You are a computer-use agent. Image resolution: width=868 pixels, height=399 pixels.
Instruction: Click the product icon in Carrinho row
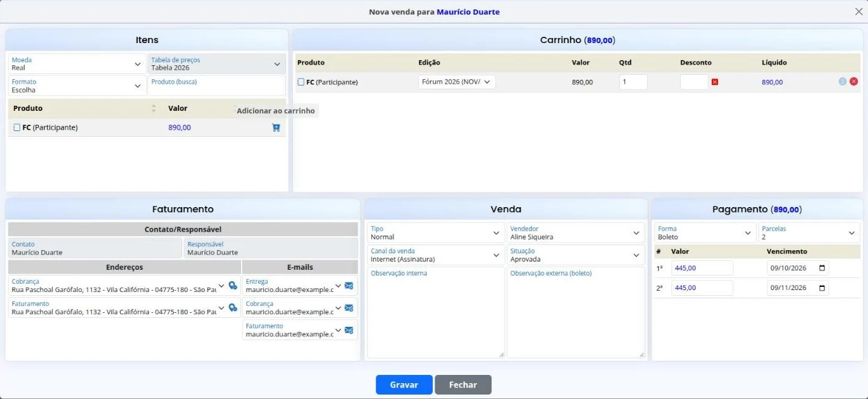coord(301,82)
